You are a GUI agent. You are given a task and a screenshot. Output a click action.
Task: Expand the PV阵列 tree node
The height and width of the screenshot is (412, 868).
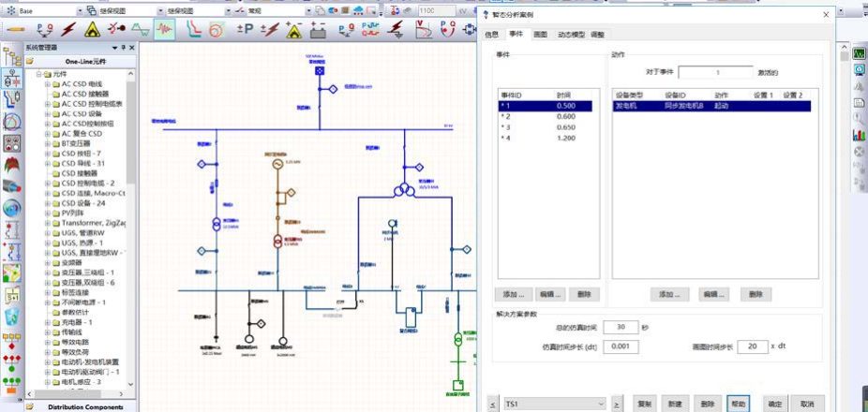click(48, 213)
